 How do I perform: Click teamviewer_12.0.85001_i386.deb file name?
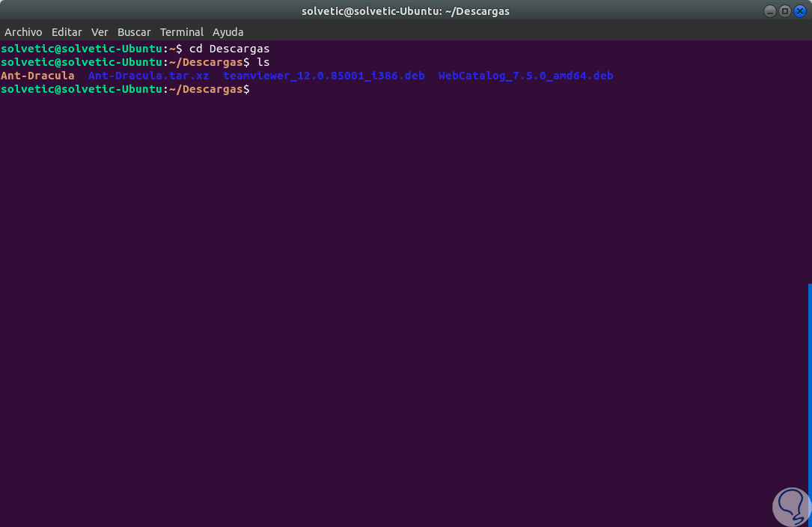[x=323, y=76]
